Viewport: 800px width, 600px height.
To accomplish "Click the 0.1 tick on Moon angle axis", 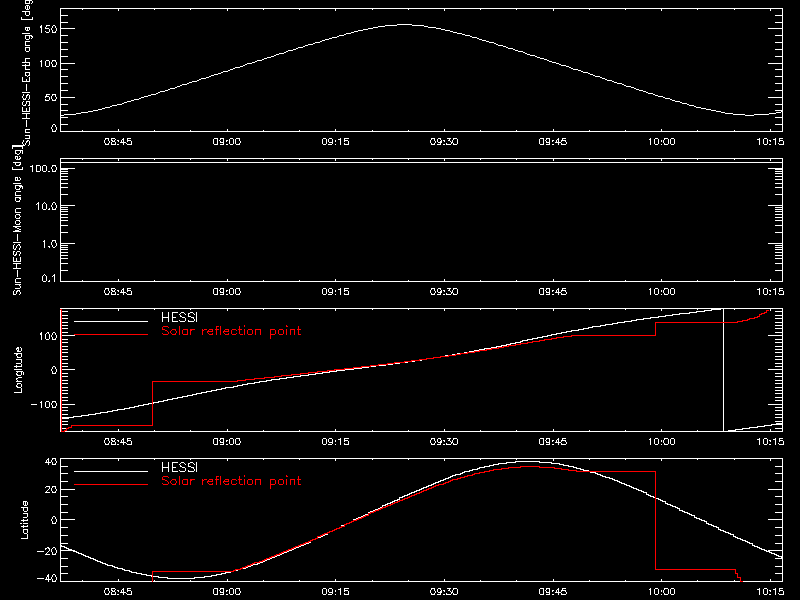I will click(x=49, y=278).
